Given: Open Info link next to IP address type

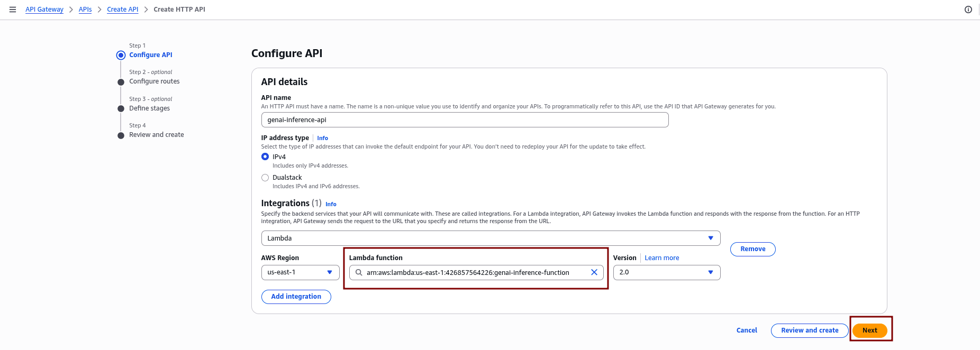Looking at the screenshot, I should pyautogui.click(x=322, y=139).
